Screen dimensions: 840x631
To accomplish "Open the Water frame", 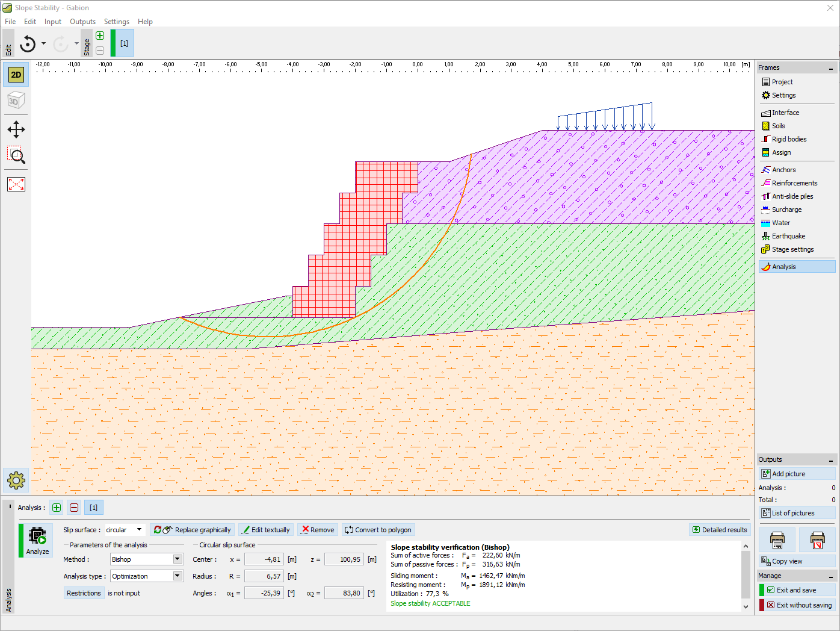I will [x=780, y=223].
